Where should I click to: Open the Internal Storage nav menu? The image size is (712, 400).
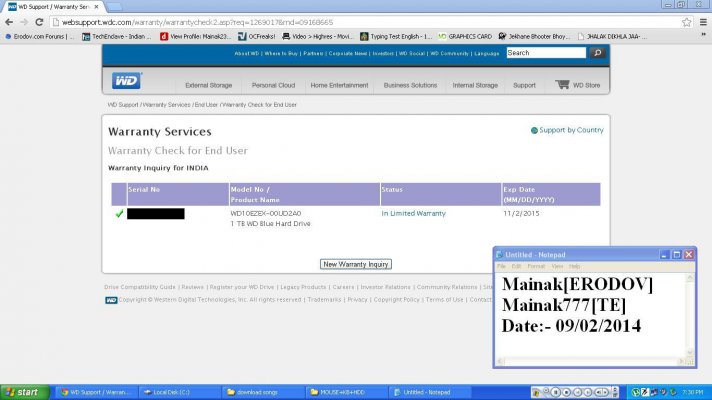coord(475,85)
